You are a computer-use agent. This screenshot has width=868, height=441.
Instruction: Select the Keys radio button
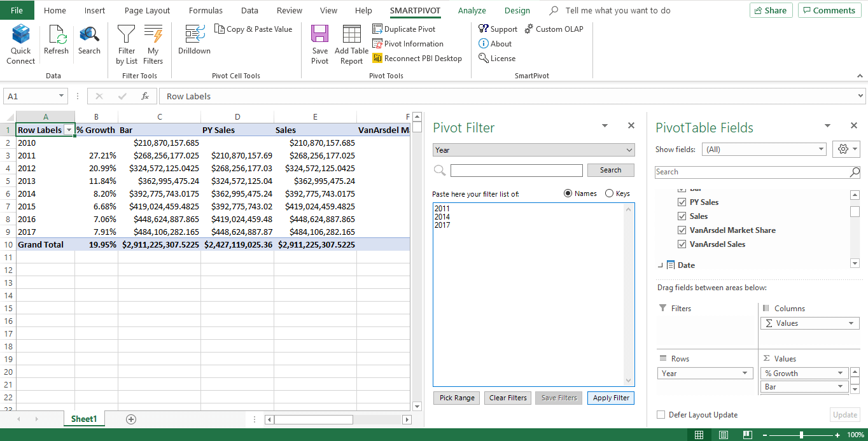pyautogui.click(x=610, y=193)
